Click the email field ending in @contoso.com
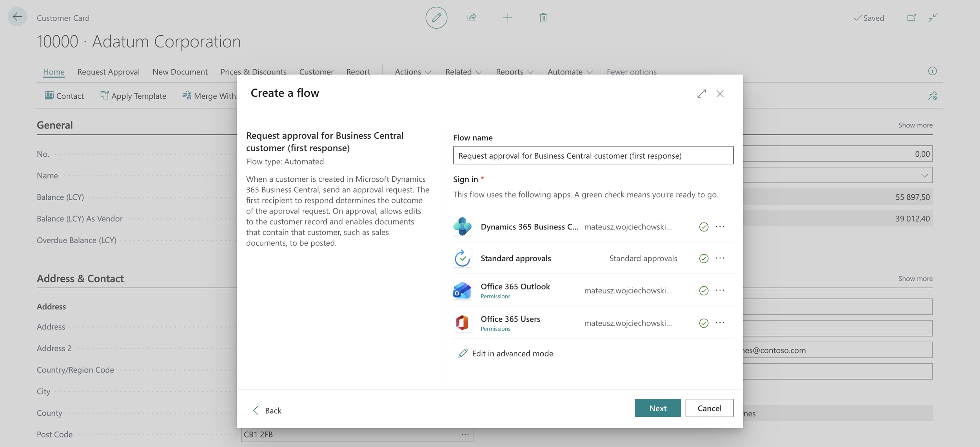The height and width of the screenshot is (447, 980). (838, 350)
